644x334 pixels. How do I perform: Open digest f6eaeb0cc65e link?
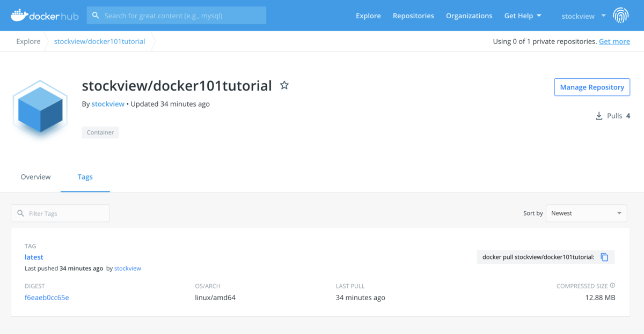pos(47,298)
